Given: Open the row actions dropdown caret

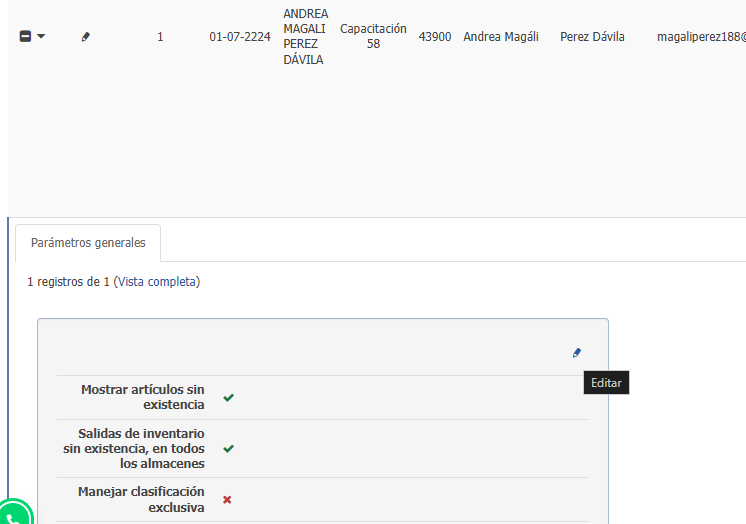Looking at the screenshot, I should tap(41, 37).
